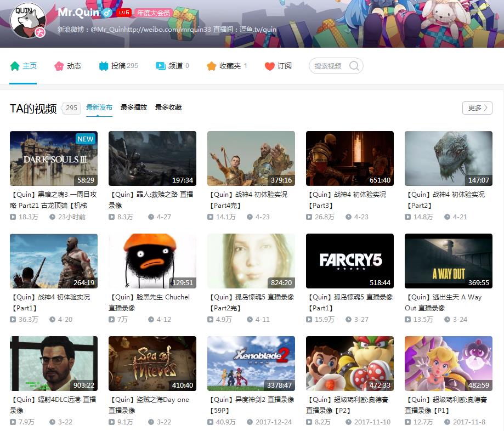Open the Sea of Thieves thumbnail

pyautogui.click(x=152, y=364)
